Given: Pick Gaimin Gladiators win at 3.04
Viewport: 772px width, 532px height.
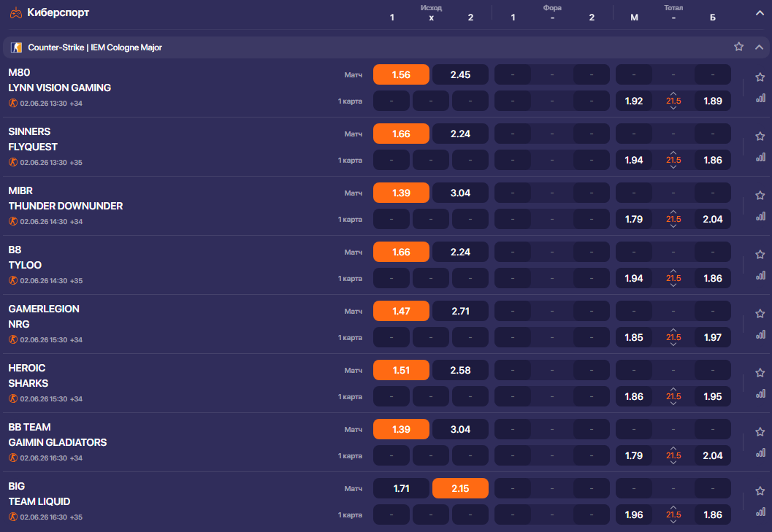Looking at the screenshot, I should click(x=460, y=429).
